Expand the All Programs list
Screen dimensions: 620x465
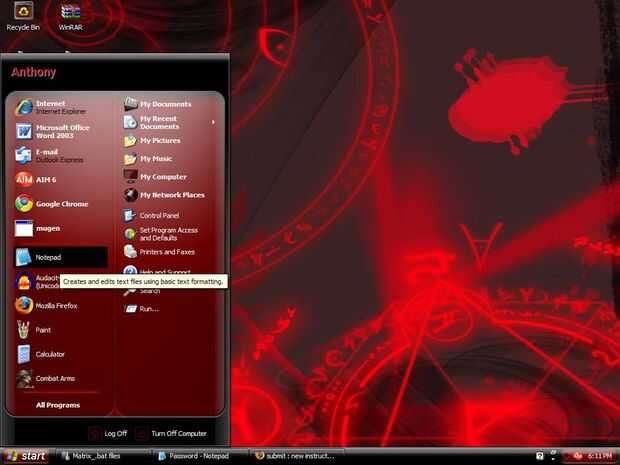click(x=58, y=405)
